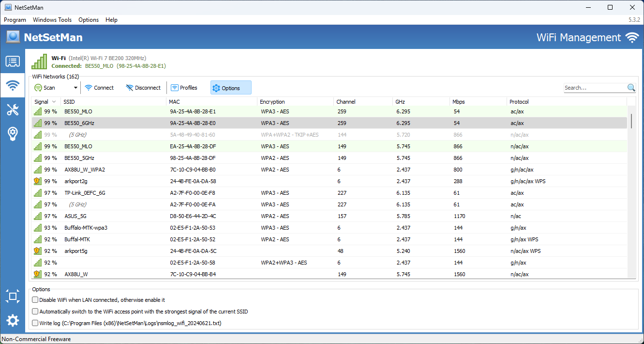Toggle the Options toolbar button
Screen dimensions: 644x344
231,88
